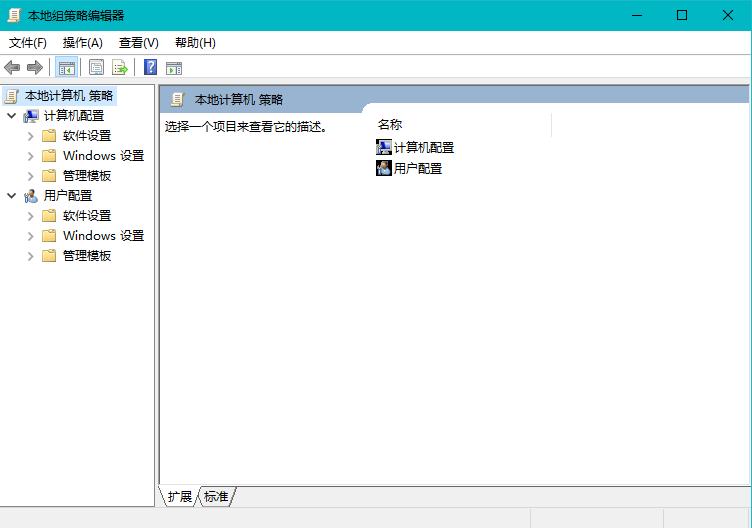Click the 软件设置 folder icon under 计算机配置
The width and height of the screenshot is (752, 528).
49,136
